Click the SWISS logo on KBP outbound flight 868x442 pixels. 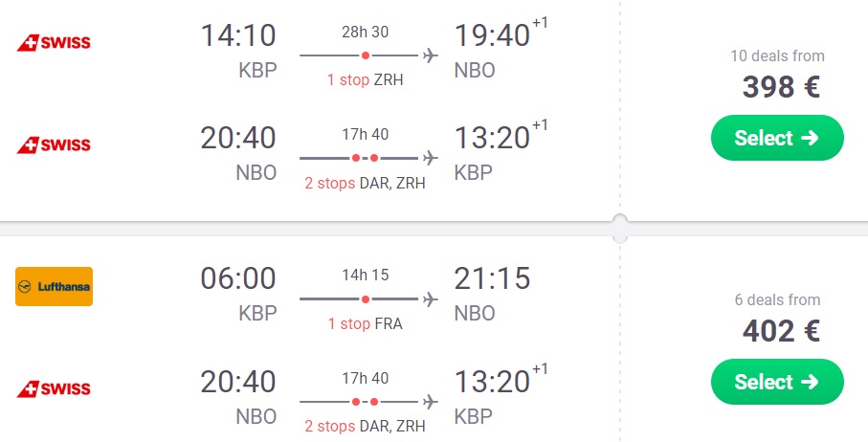54,43
